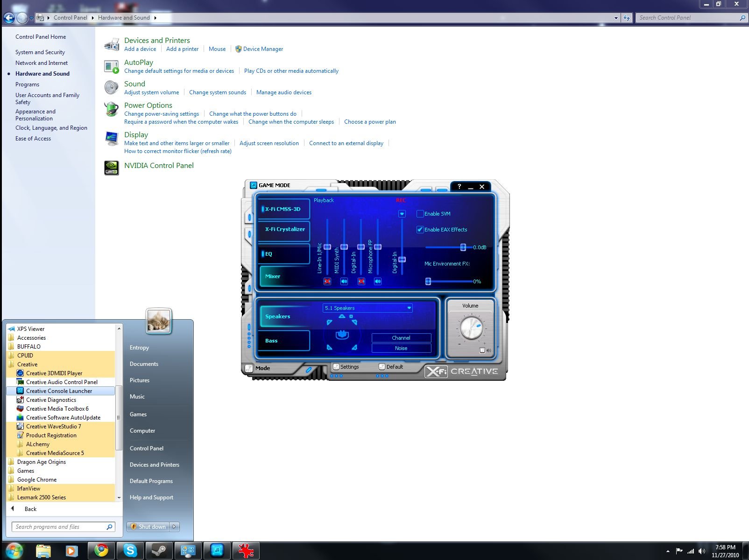The height and width of the screenshot is (560, 749).
Task: Click the Windows Start orb
Action: click(14, 551)
